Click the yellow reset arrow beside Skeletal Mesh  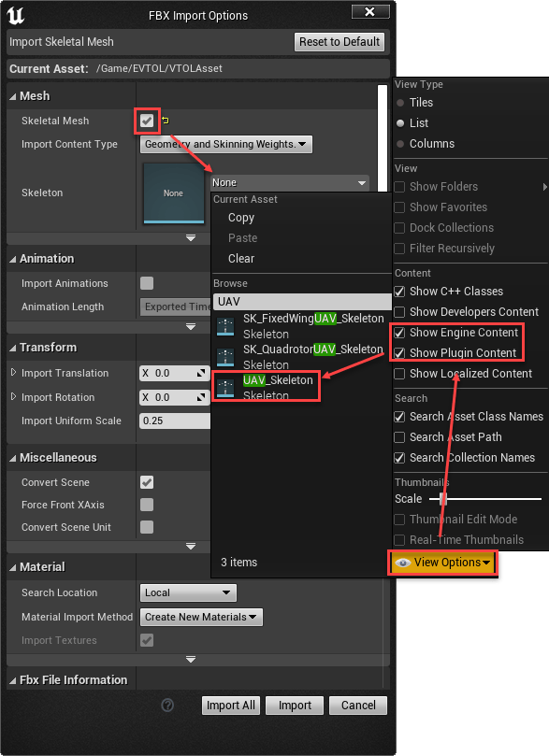(166, 121)
